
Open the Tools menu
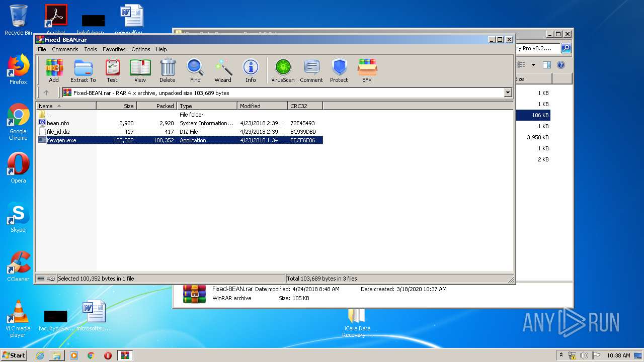[x=91, y=49]
